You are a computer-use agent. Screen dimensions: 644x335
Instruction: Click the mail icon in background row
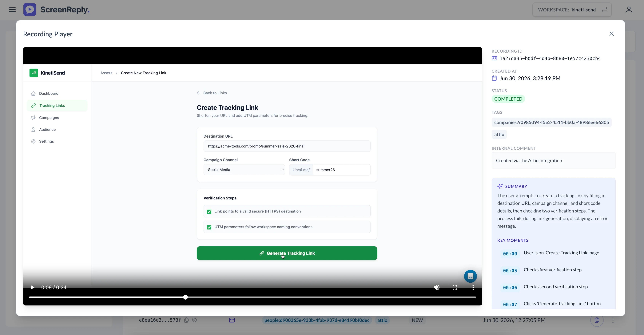click(x=232, y=320)
